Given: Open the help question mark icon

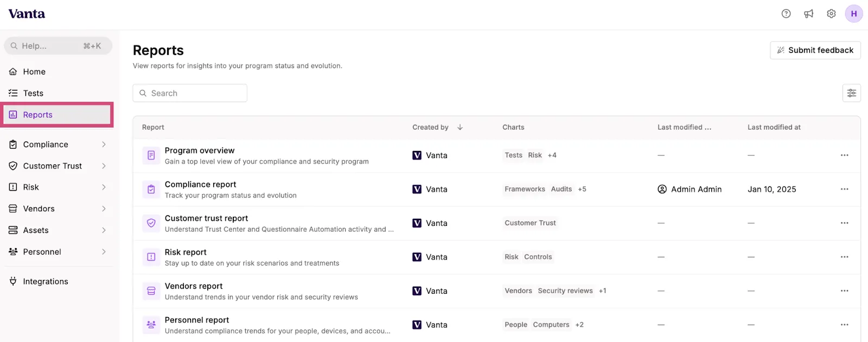Looking at the screenshot, I should tap(786, 14).
